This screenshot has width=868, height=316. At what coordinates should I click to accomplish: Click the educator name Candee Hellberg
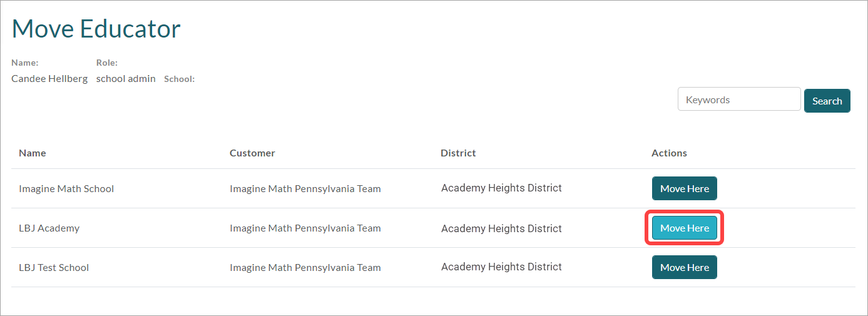(x=49, y=79)
